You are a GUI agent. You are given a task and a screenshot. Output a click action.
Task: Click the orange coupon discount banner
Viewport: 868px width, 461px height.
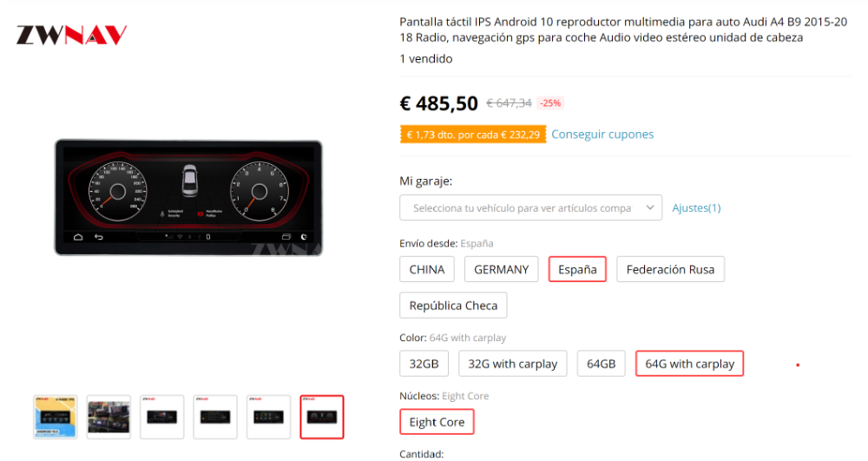pos(473,135)
